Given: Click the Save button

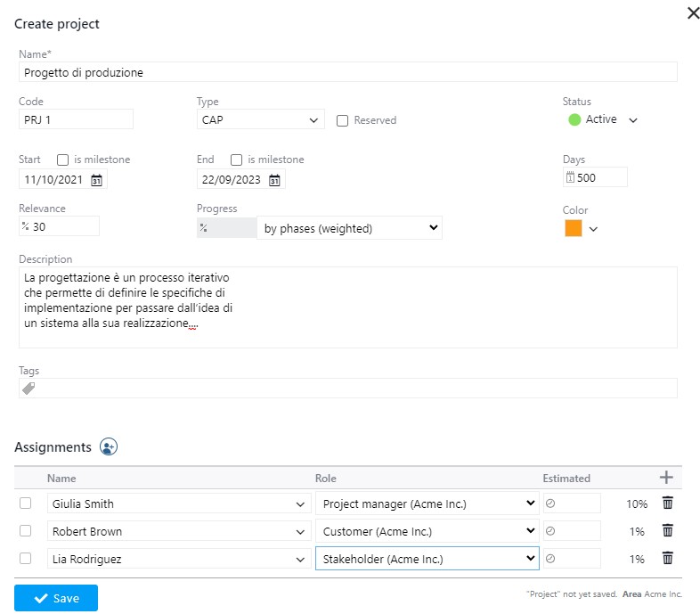Looking at the screenshot, I should (x=56, y=598).
